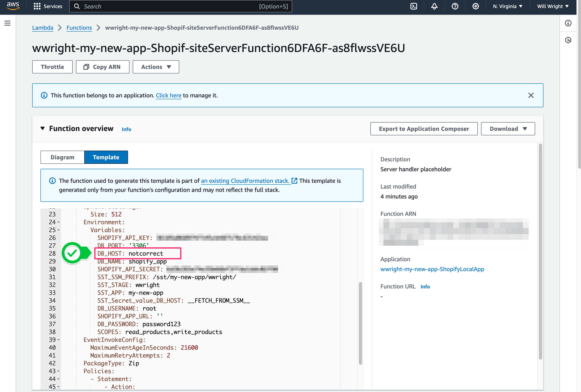Open the existing CloudFormation stack link
Screen dimensions: 581x392
245,181
